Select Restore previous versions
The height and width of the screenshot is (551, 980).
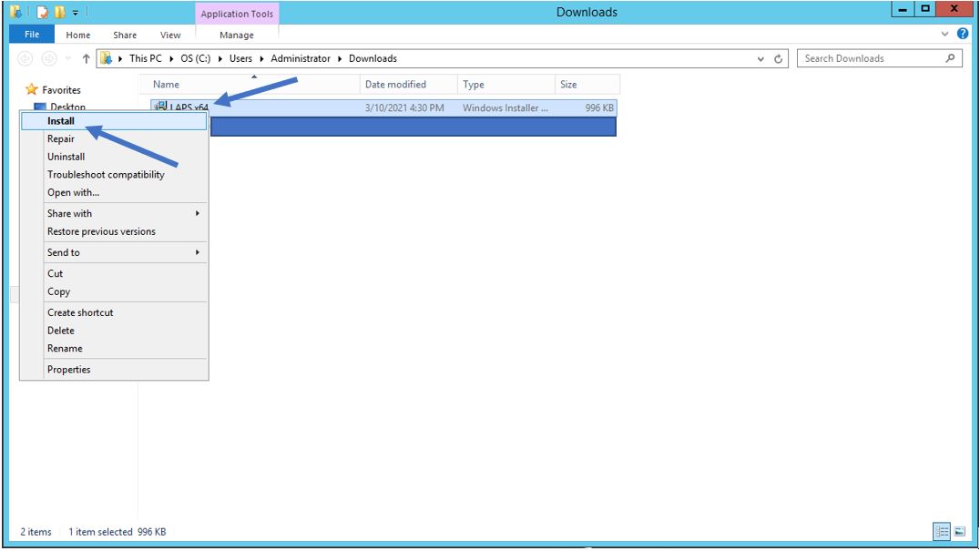click(114, 231)
